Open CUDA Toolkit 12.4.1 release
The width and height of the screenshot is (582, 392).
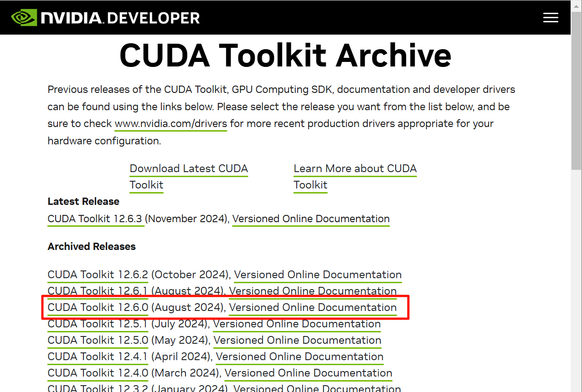pyautogui.click(x=98, y=357)
